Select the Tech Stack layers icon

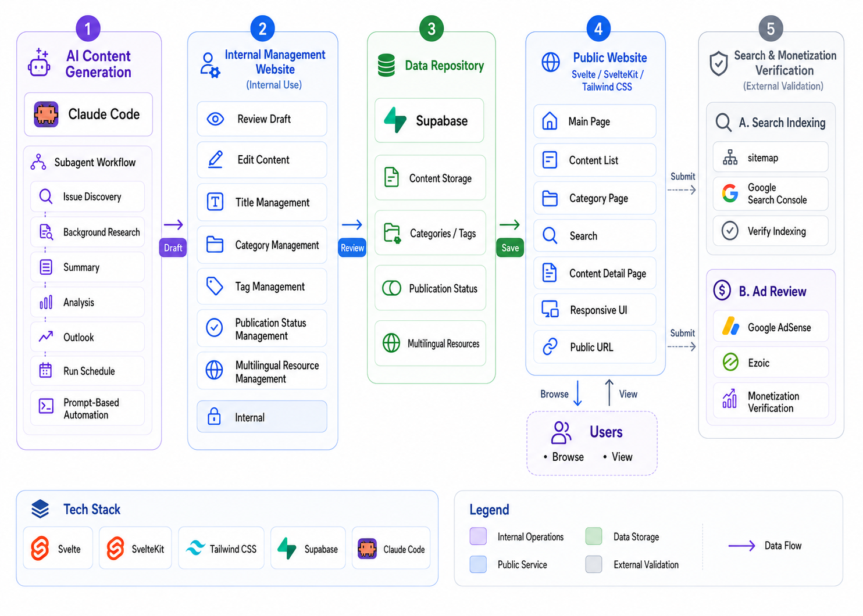[x=40, y=508]
